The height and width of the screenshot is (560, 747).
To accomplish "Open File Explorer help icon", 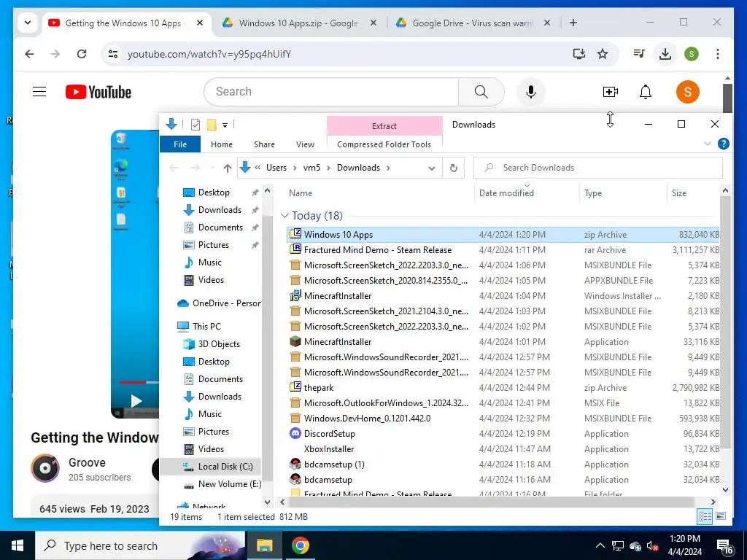I will tap(723, 144).
